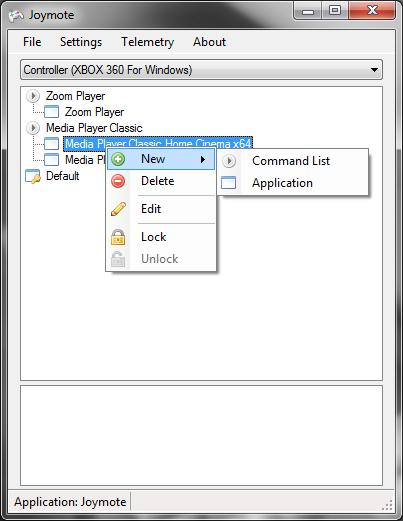Select the Zoom Player command list label
Screen dimensions: 403x521
pos(75,96)
